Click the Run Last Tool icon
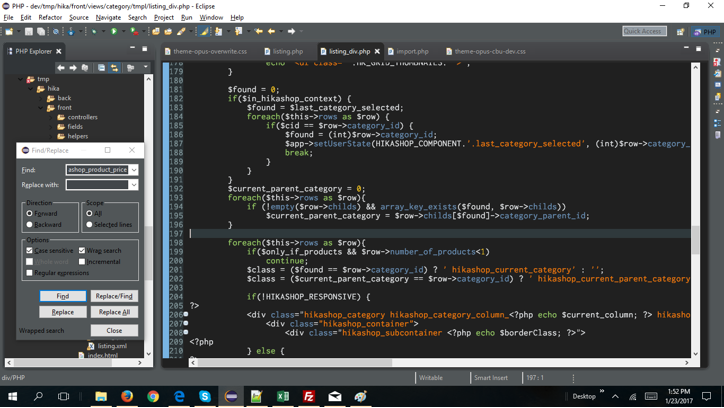The height and width of the screenshot is (408, 724). (134, 31)
